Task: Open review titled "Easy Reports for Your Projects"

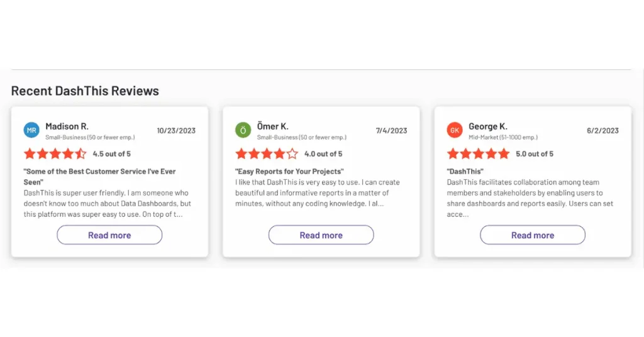Action: [x=289, y=171]
